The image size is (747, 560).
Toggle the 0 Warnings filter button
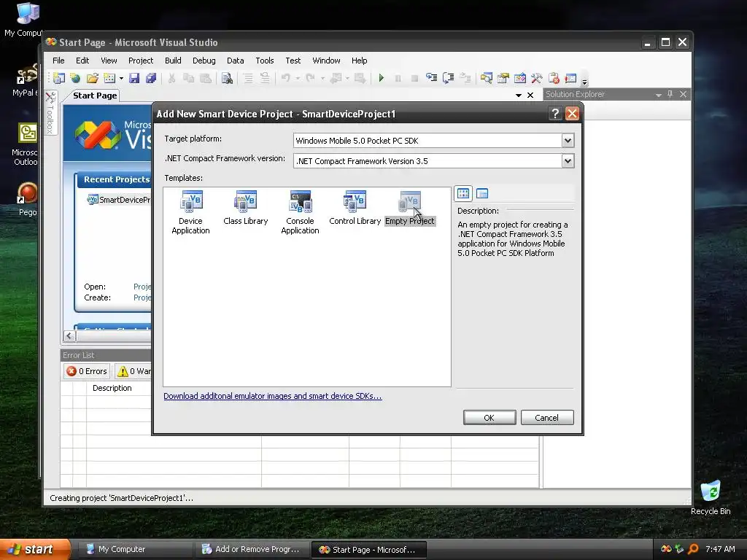click(x=133, y=371)
